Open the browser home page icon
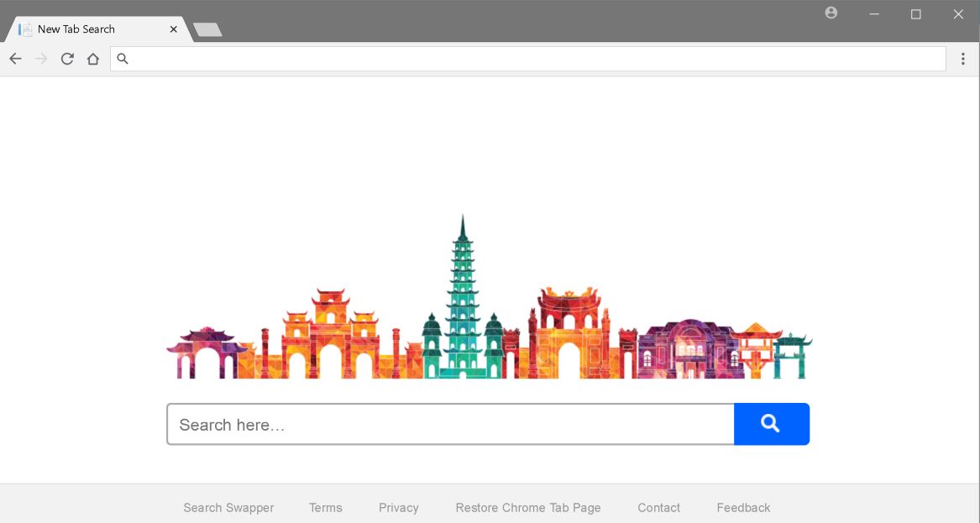The image size is (980, 523). tap(93, 59)
